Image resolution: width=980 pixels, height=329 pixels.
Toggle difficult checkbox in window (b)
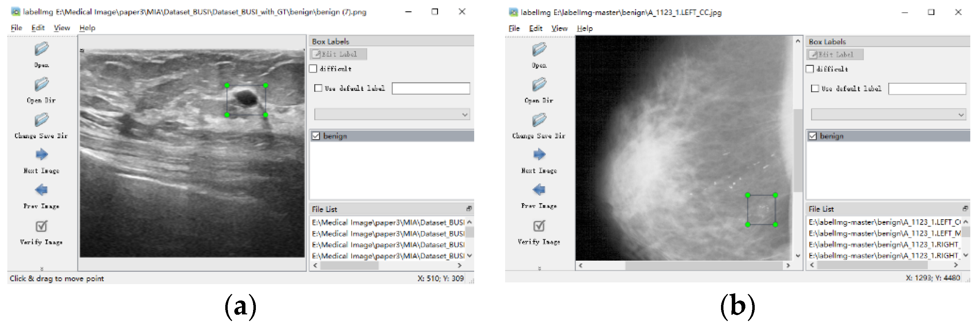810,69
